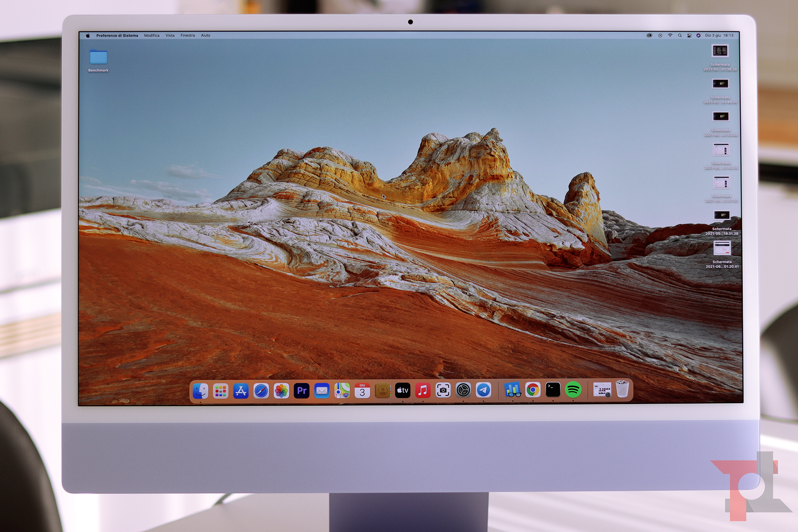Open the Finestra menu

[x=187, y=36]
